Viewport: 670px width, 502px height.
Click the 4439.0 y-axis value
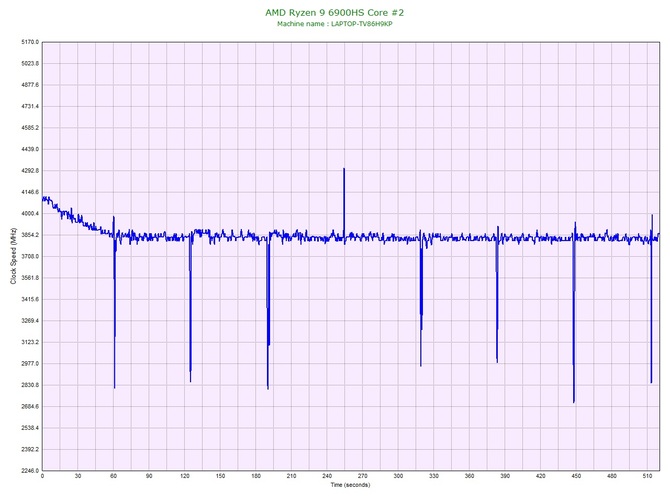[x=30, y=150]
